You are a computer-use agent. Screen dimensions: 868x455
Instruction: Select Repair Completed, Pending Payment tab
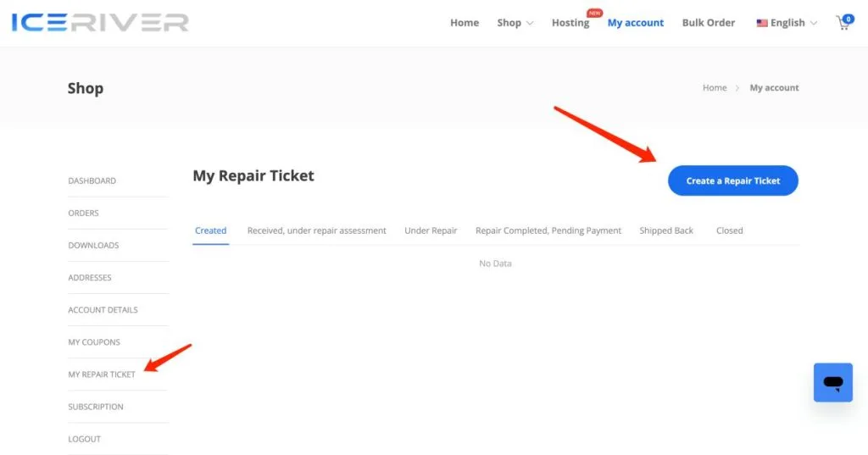(548, 230)
